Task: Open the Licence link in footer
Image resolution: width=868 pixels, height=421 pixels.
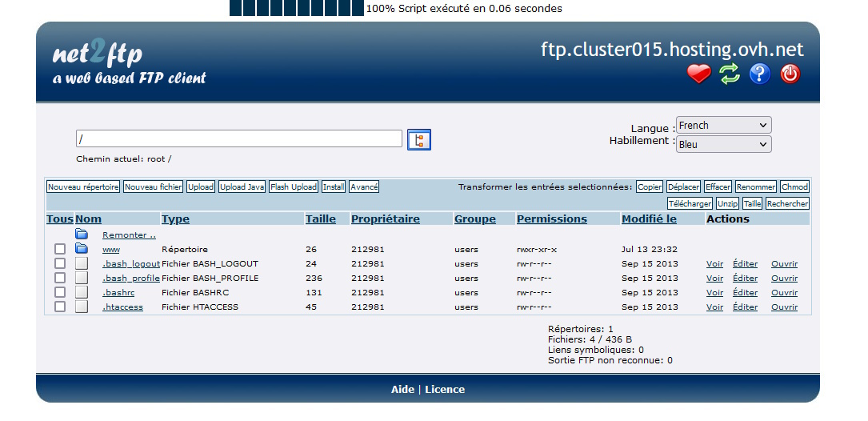Action: tap(444, 390)
